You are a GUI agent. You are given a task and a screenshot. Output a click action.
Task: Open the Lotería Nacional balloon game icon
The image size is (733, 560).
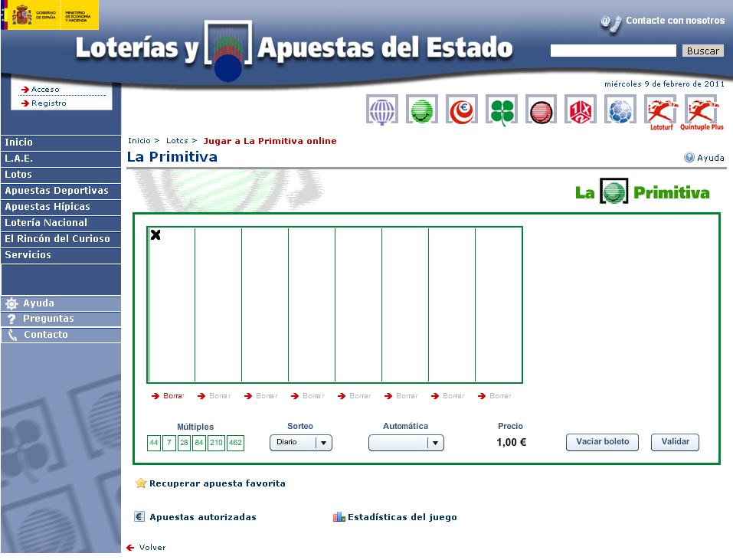[x=382, y=110]
